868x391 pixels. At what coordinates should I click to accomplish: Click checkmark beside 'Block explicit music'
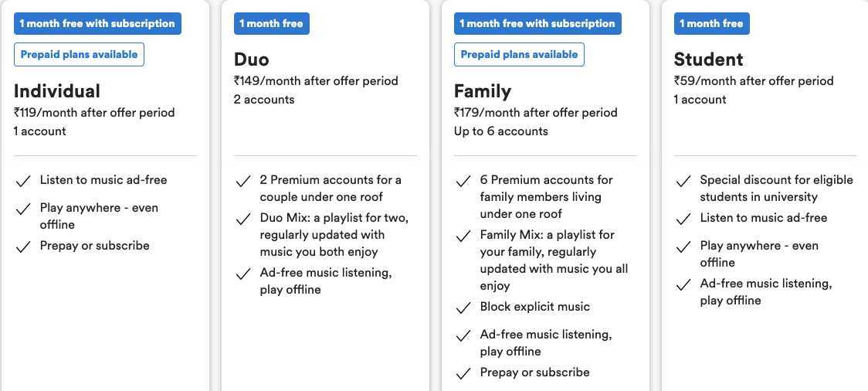[x=463, y=308]
